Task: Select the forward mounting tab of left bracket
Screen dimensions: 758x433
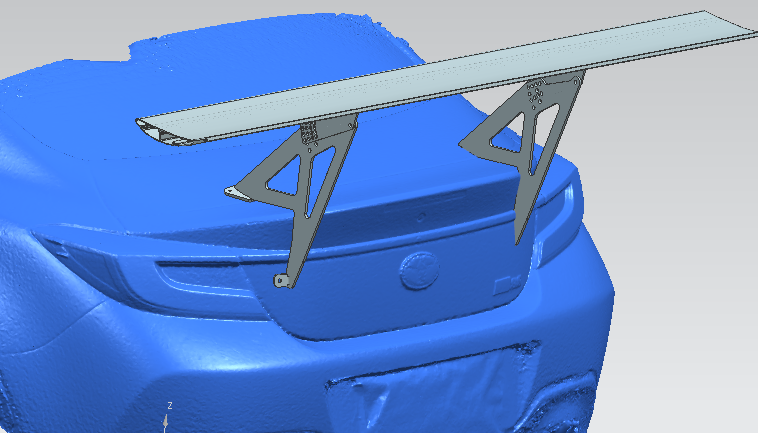Action: 234,192
